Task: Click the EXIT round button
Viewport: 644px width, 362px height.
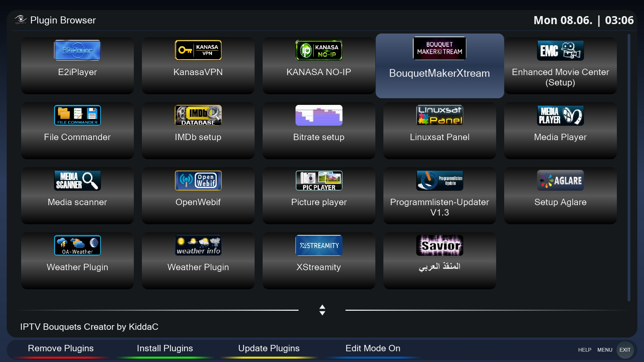Action: click(625, 350)
